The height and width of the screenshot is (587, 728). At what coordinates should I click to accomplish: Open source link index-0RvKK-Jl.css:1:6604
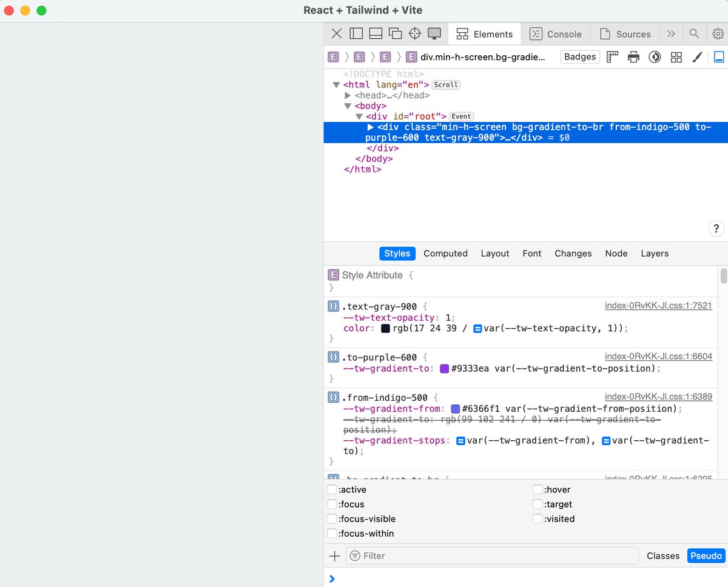coord(658,357)
